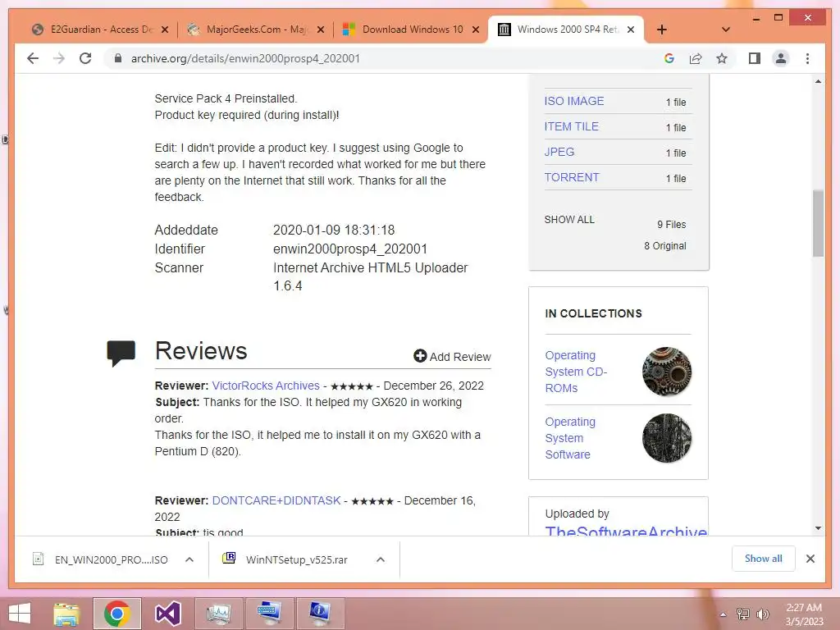
Task: Select the Windows 2000 SP4 tab
Action: pyautogui.click(x=566, y=30)
